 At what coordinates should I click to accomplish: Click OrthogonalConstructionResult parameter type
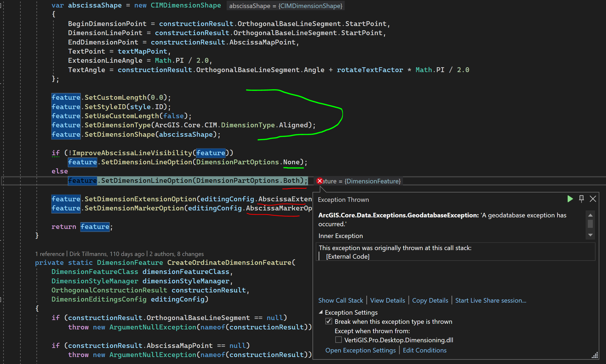(x=109, y=290)
